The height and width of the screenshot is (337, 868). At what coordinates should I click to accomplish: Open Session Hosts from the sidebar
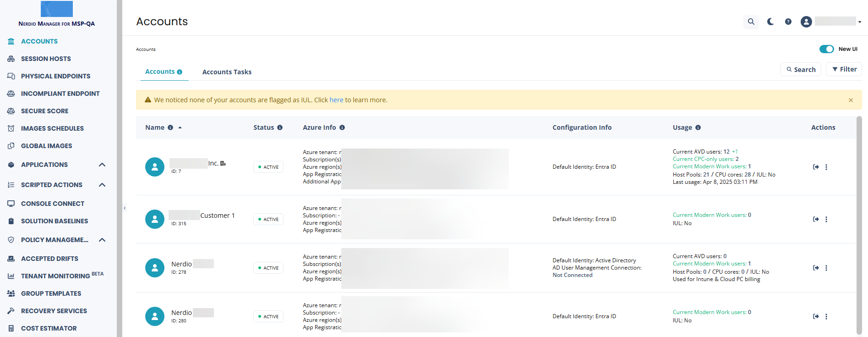pyautogui.click(x=46, y=59)
